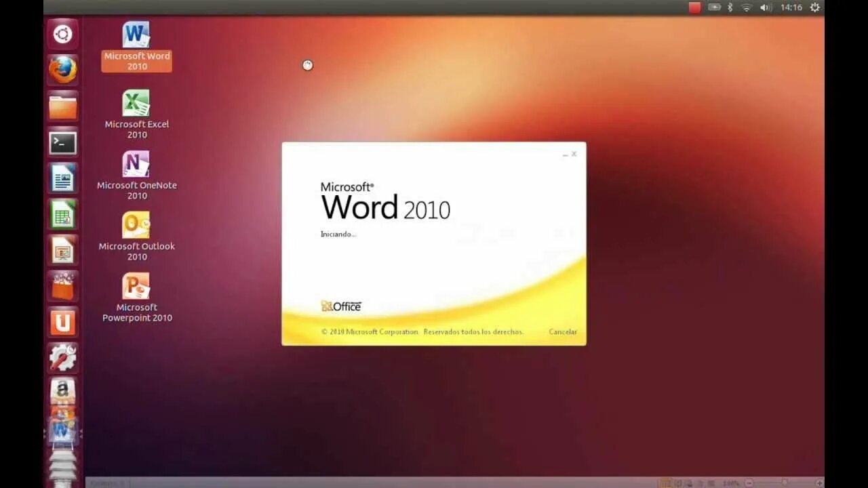
Task: Close the Word 2010 splash screen
Action: [574, 154]
